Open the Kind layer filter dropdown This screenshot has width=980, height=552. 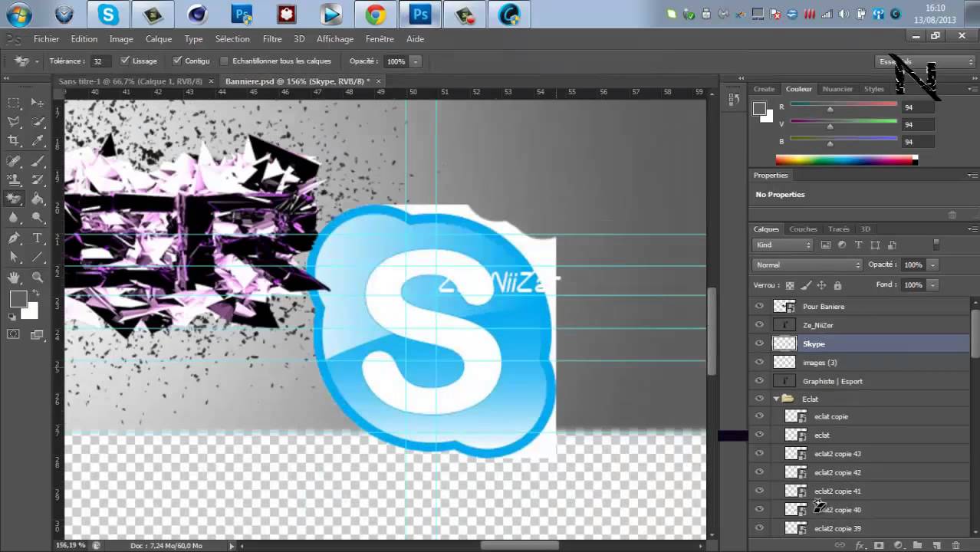click(x=783, y=245)
